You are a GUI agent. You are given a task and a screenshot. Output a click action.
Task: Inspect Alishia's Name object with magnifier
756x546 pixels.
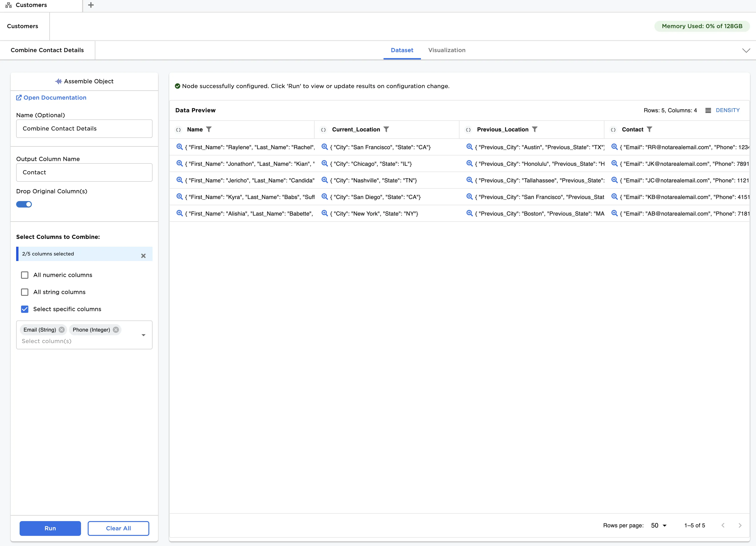pos(179,213)
